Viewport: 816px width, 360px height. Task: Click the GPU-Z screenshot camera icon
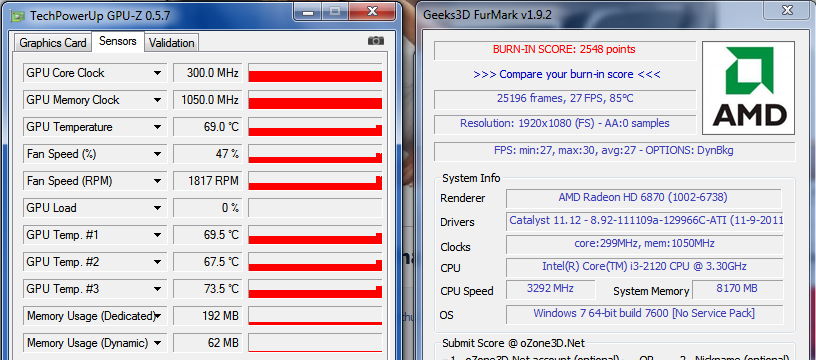[x=375, y=41]
